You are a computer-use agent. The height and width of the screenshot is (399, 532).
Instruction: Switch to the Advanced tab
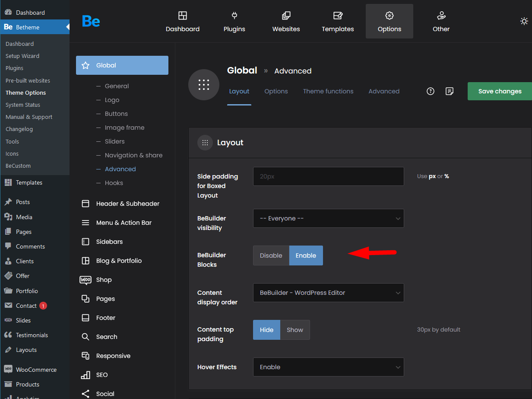coord(384,91)
